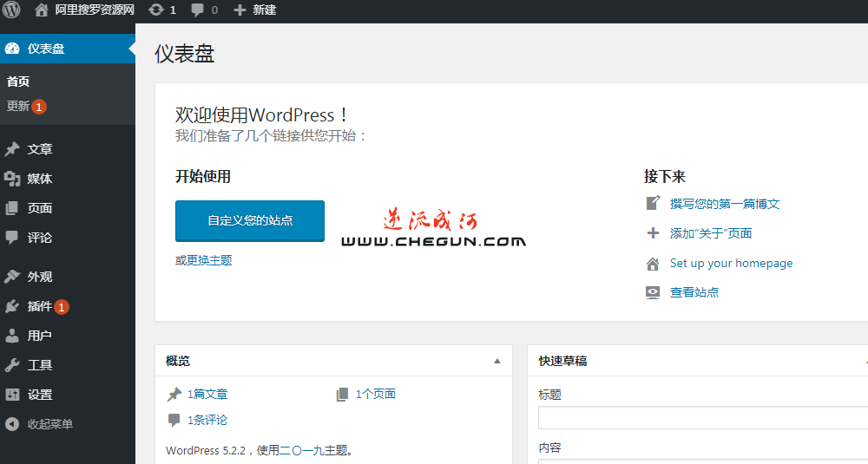Click the media icon beside 媒体
Viewport: 868px width, 464px height.
click(x=12, y=179)
